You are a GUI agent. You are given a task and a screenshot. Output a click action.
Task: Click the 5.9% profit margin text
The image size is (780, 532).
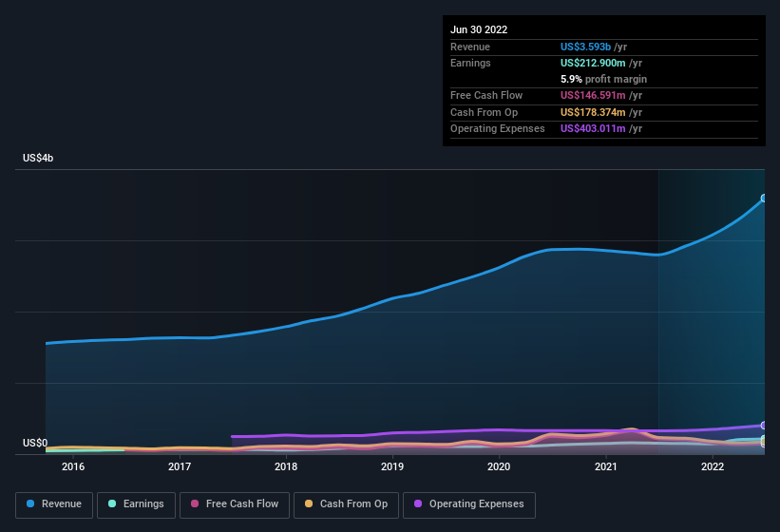click(x=603, y=79)
